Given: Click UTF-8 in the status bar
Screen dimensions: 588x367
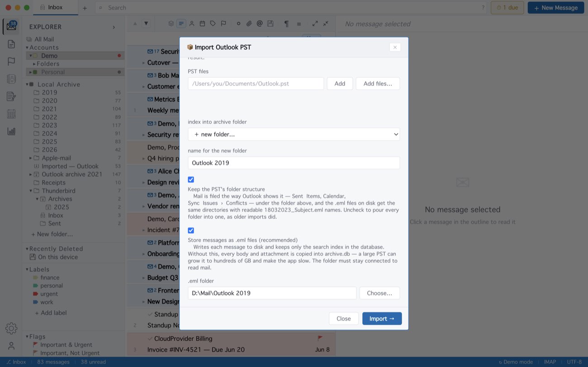Looking at the screenshot, I should 574,362.
